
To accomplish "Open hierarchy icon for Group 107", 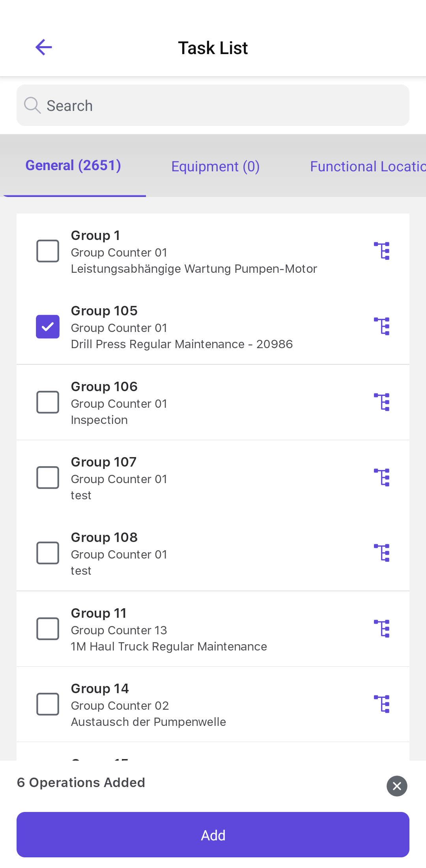I will (x=382, y=478).
